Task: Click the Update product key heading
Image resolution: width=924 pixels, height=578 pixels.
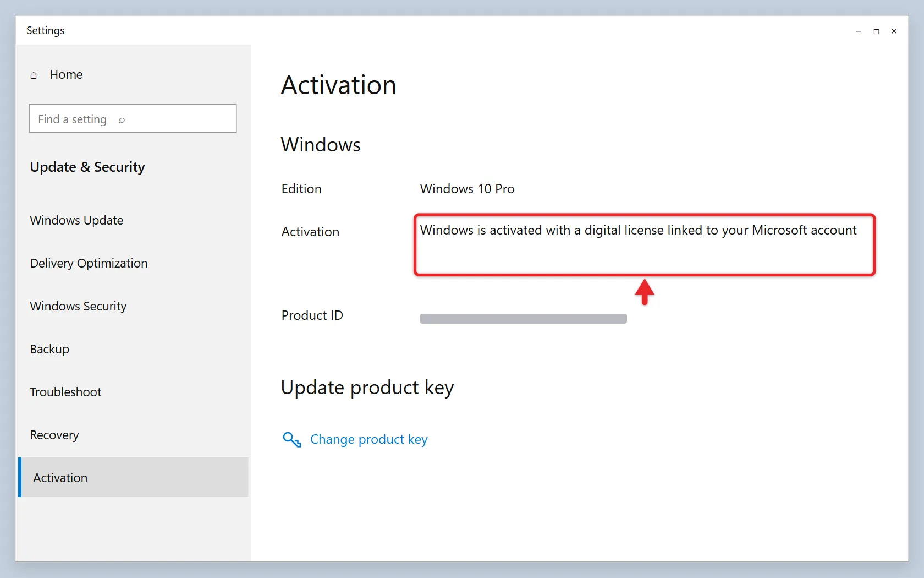Action: (x=367, y=388)
